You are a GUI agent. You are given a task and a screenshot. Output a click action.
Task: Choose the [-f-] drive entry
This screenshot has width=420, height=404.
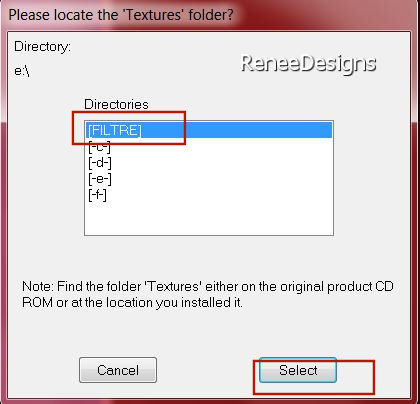(97, 195)
